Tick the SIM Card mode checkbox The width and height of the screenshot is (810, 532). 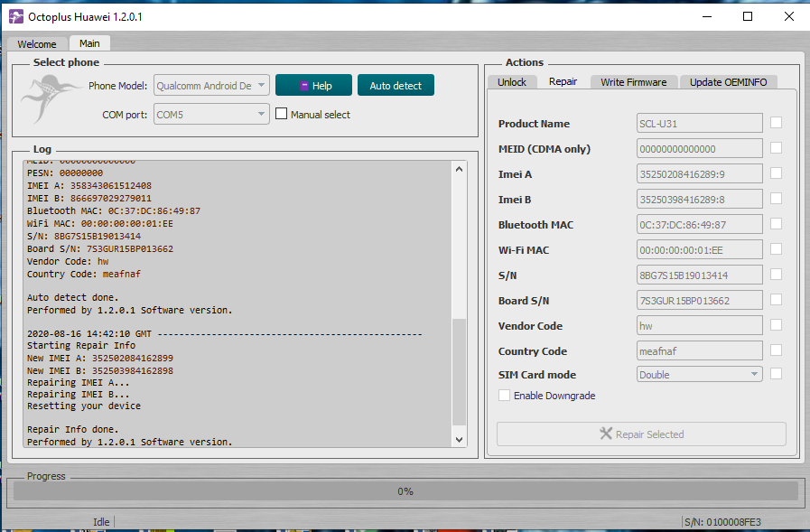pos(776,373)
